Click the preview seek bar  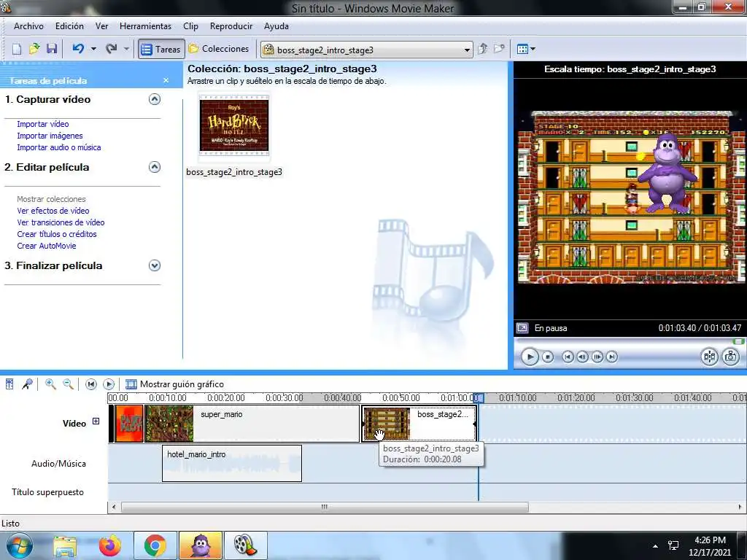629,341
